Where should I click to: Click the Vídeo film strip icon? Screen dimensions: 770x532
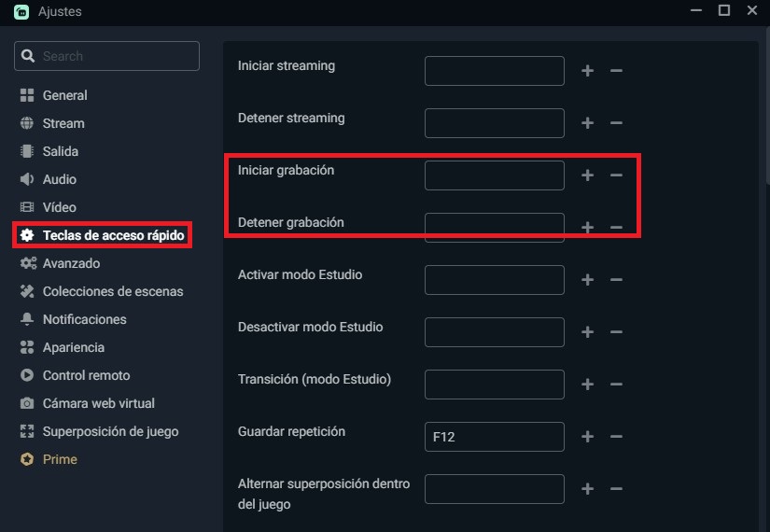[27, 207]
